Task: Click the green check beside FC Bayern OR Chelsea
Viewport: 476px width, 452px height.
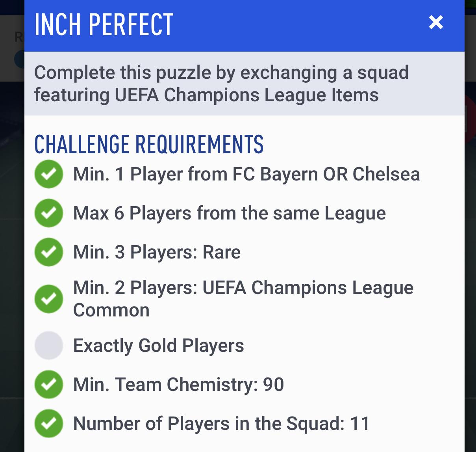Action: pyautogui.click(x=49, y=174)
